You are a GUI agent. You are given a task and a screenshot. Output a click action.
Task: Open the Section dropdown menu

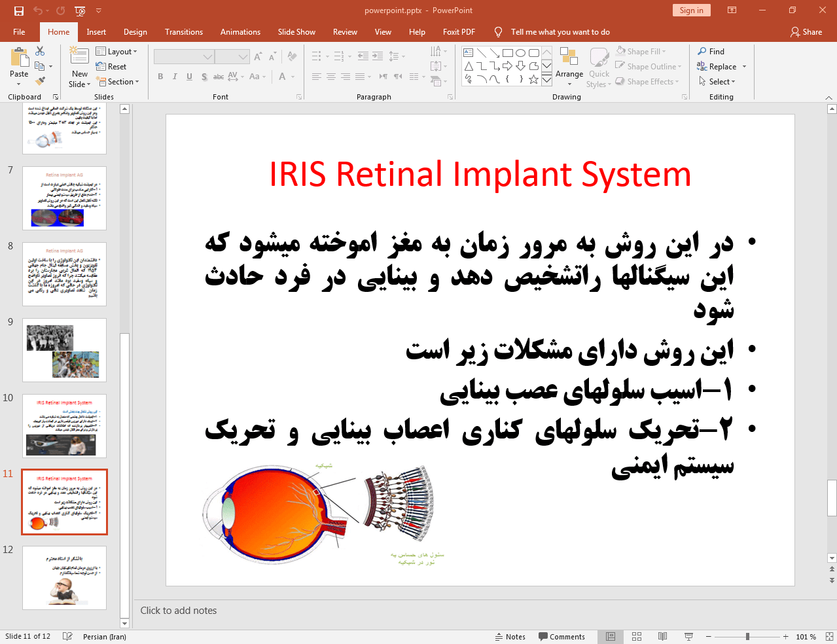118,82
